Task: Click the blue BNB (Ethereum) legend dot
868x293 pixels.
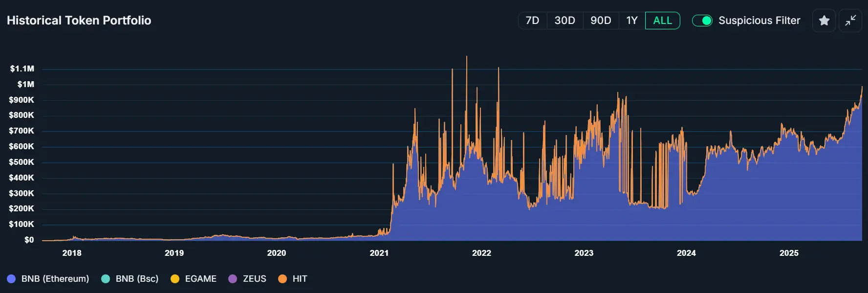Action: point(11,279)
